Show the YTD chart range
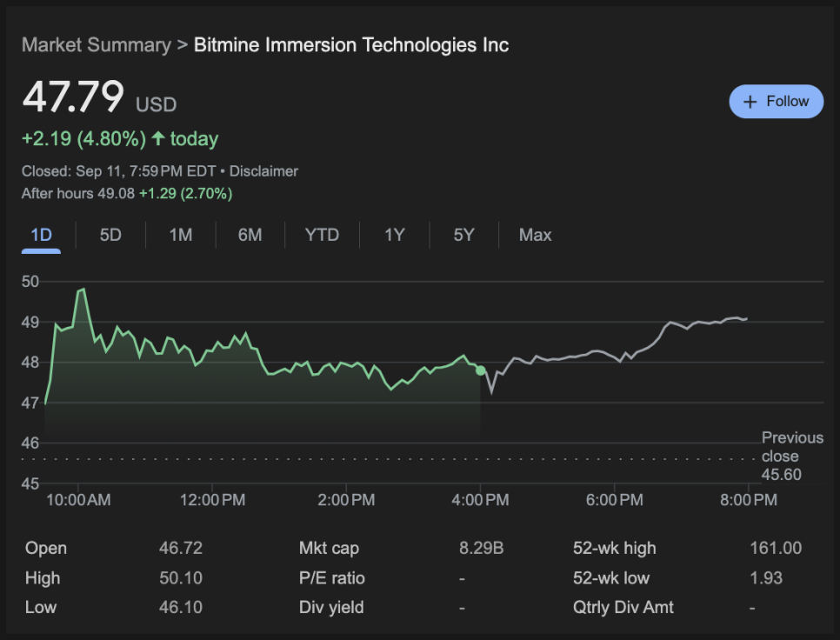Image resolution: width=840 pixels, height=640 pixels. tap(322, 235)
